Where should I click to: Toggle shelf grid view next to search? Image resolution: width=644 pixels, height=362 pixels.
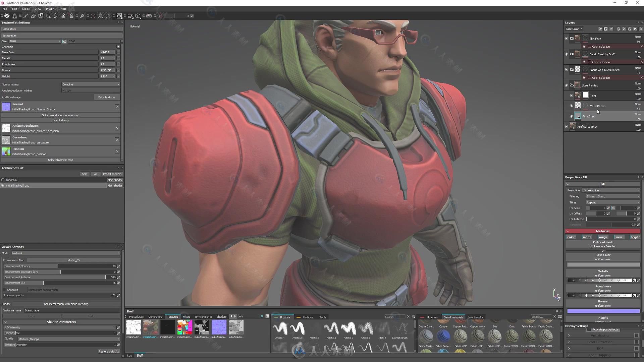pos(267,316)
